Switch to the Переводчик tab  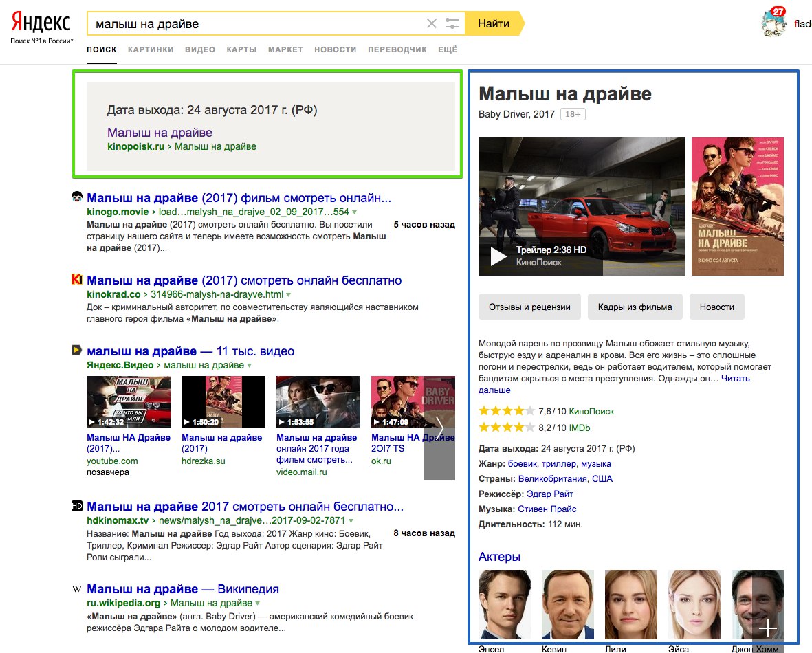(397, 49)
